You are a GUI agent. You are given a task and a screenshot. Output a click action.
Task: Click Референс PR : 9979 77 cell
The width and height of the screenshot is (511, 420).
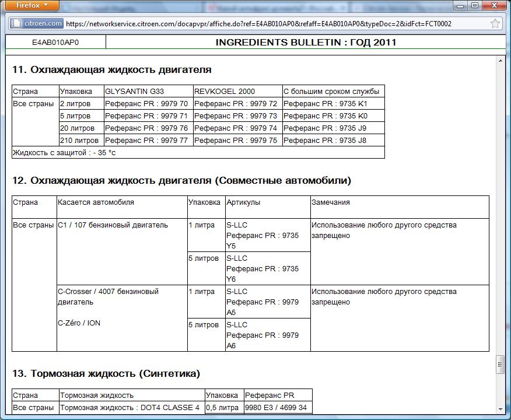tap(149, 141)
